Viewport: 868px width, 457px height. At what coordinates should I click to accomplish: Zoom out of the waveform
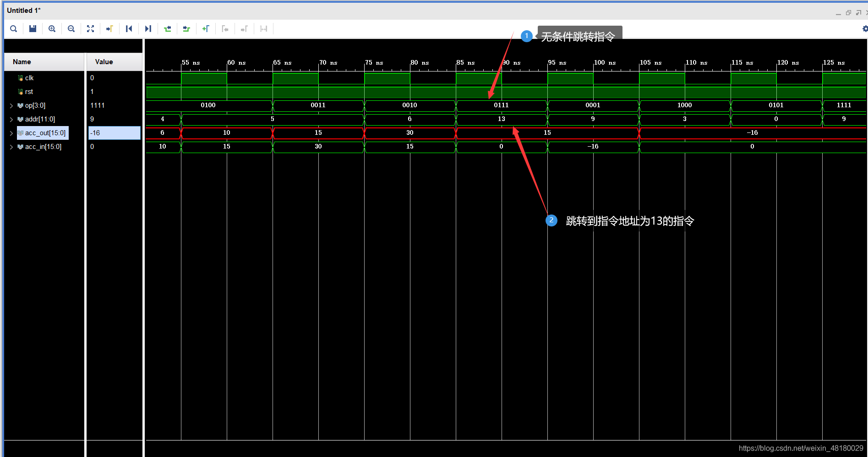click(71, 29)
